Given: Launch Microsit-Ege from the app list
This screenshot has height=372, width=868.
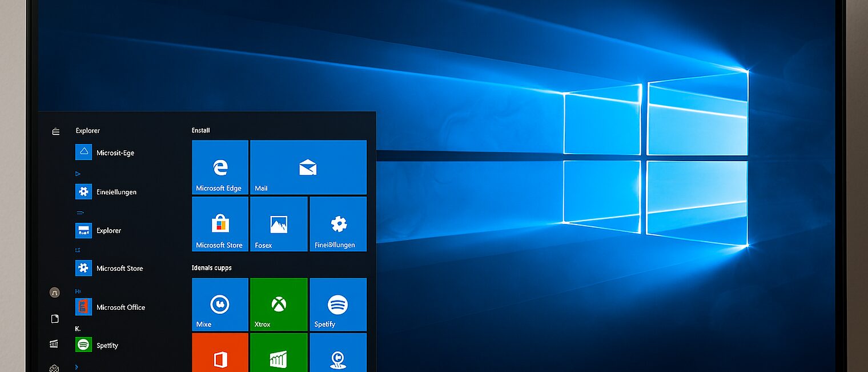Looking at the screenshot, I should (x=105, y=152).
